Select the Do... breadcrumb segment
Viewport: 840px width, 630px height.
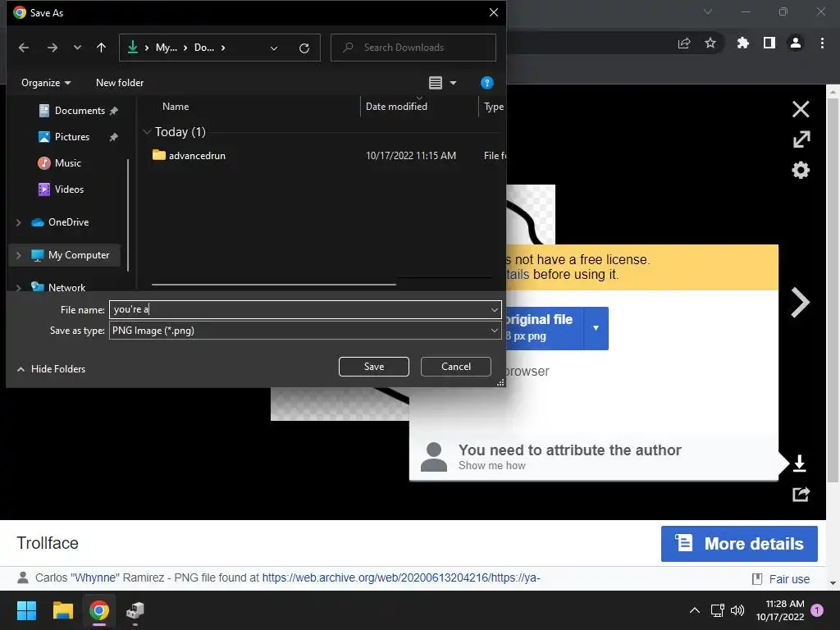(204, 48)
